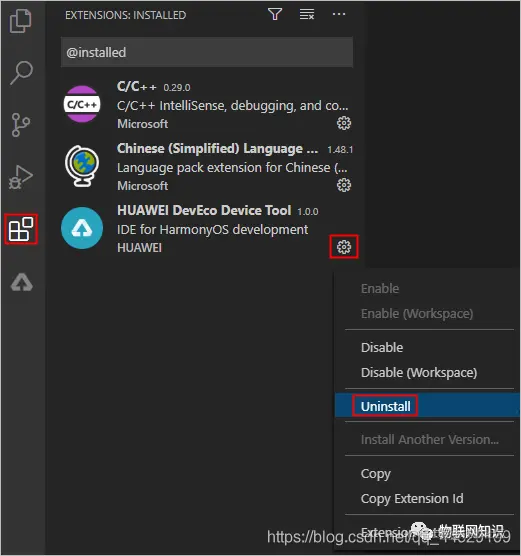Select the HUAWEI DevEco Device Tool title
Image resolution: width=521 pixels, height=556 pixels.
(x=204, y=210)
